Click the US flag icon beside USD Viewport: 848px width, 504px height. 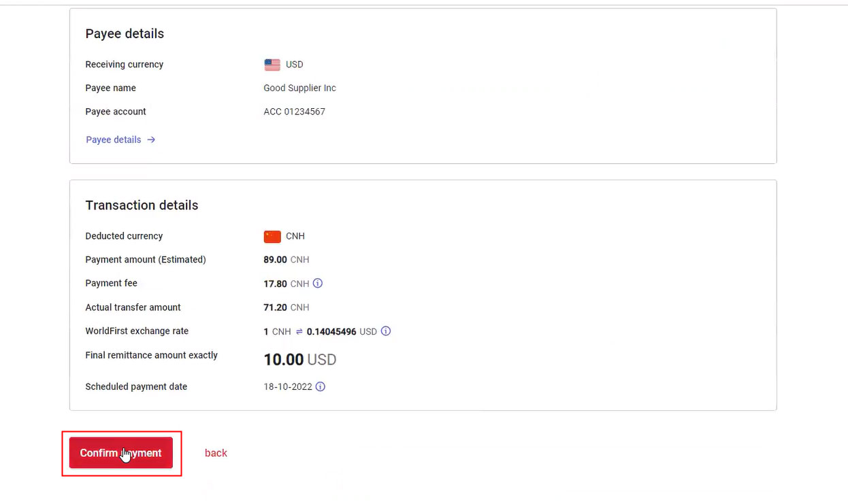click(272, 65)
